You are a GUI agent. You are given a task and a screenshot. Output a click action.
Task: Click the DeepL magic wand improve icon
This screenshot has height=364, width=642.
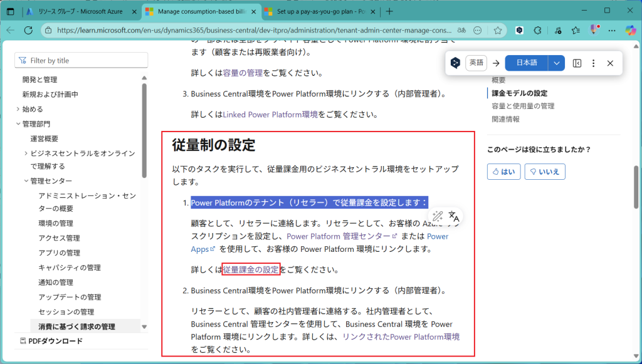click(x=437, y=216)
